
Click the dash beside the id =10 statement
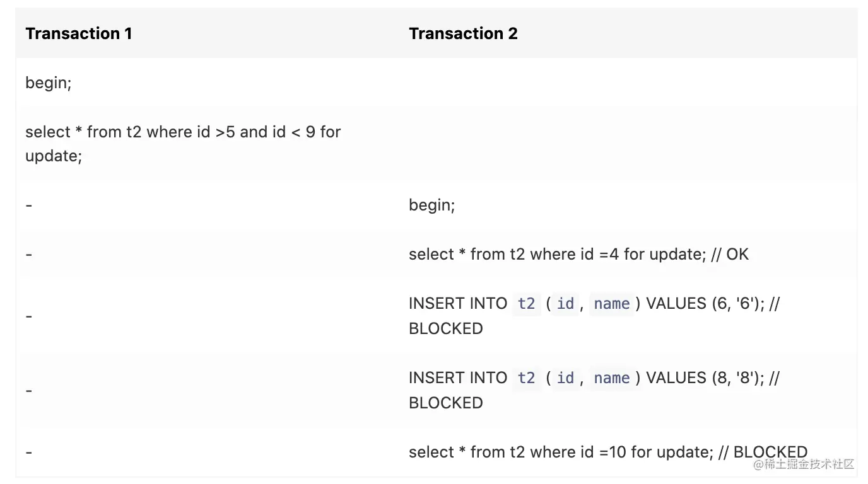point(29,452)
